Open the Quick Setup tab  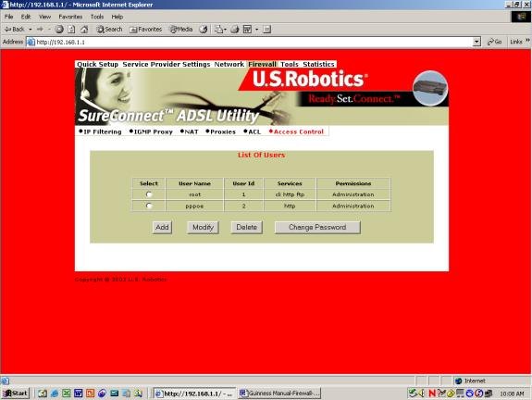[97, 64]
